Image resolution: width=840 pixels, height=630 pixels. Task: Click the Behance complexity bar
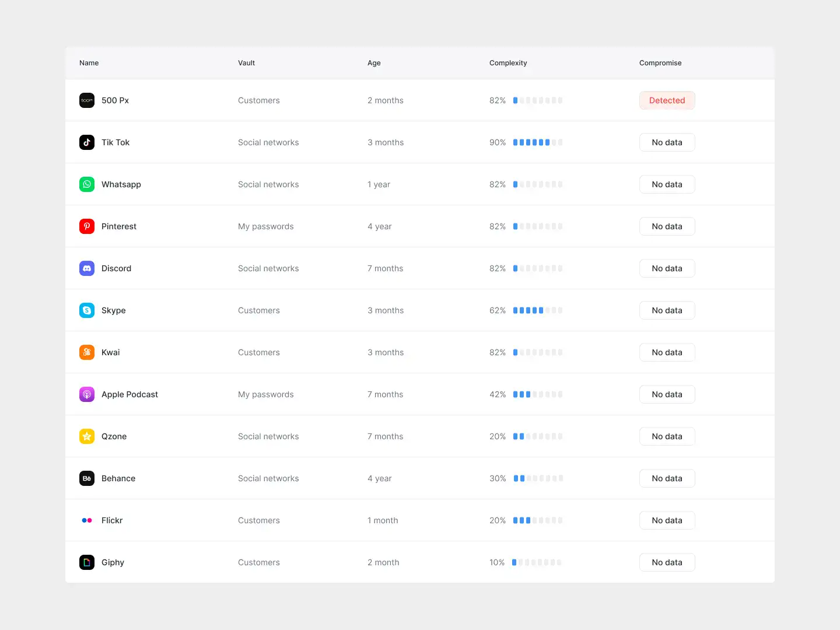[x=538, y=478]
